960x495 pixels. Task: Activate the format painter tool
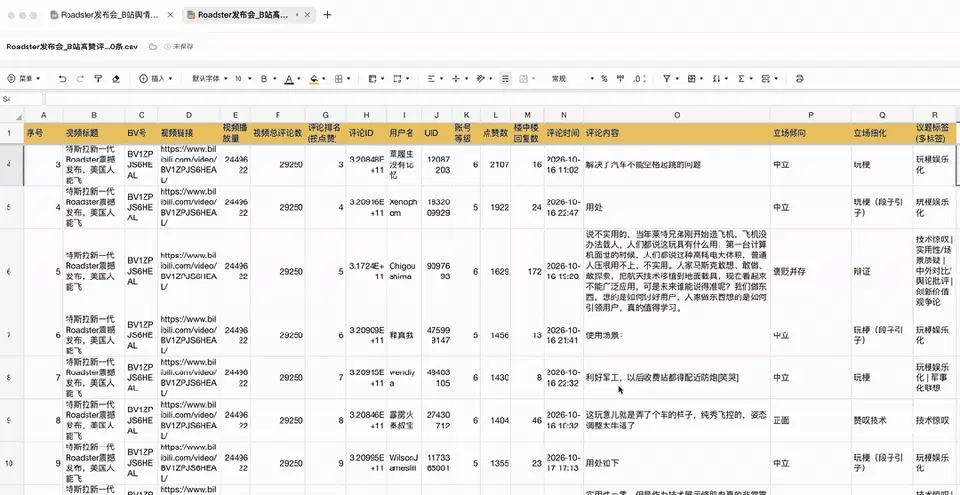pos(98,78)
